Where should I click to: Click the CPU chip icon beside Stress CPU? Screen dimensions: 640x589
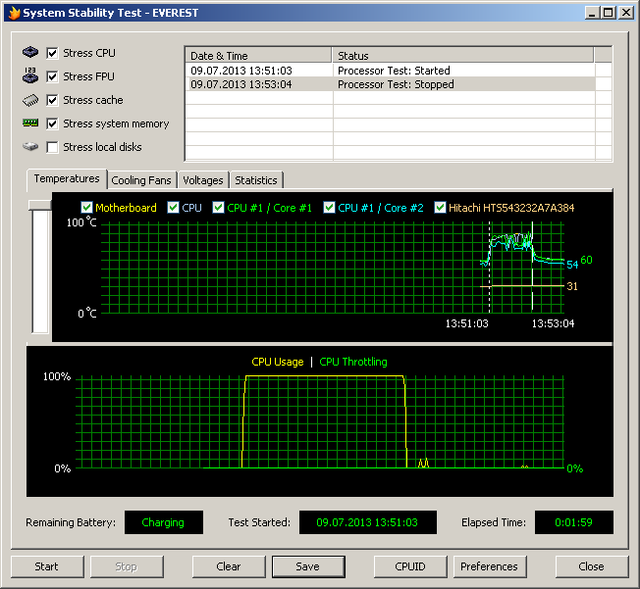(30, 53)
